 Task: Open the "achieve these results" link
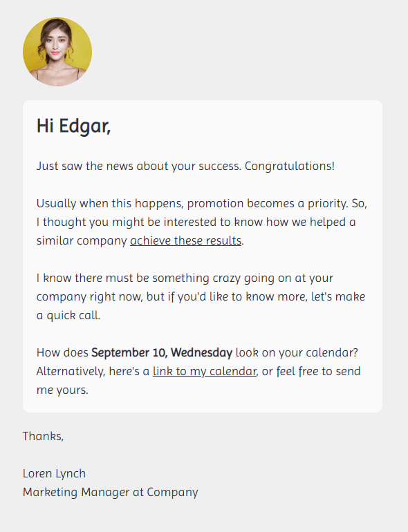coord(185,240)
